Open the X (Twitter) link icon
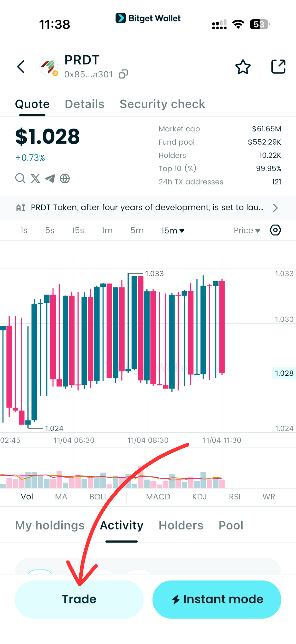 point(35,178)
